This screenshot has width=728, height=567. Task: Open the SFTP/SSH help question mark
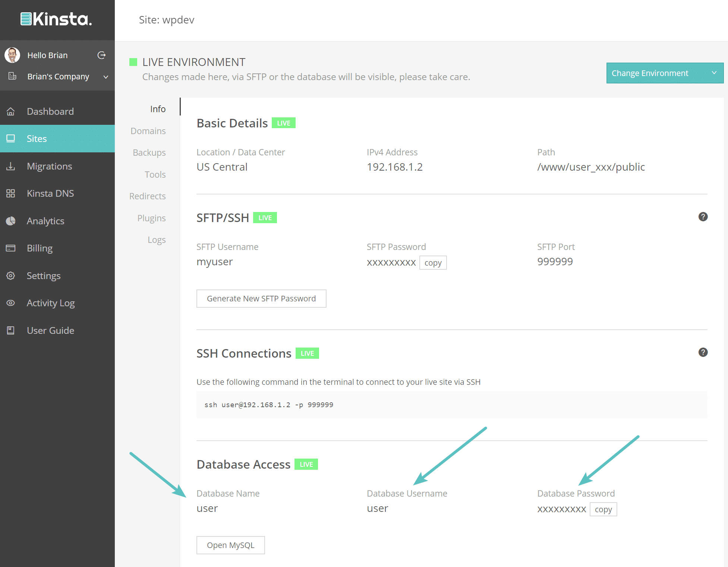click(x=703, y=217)
